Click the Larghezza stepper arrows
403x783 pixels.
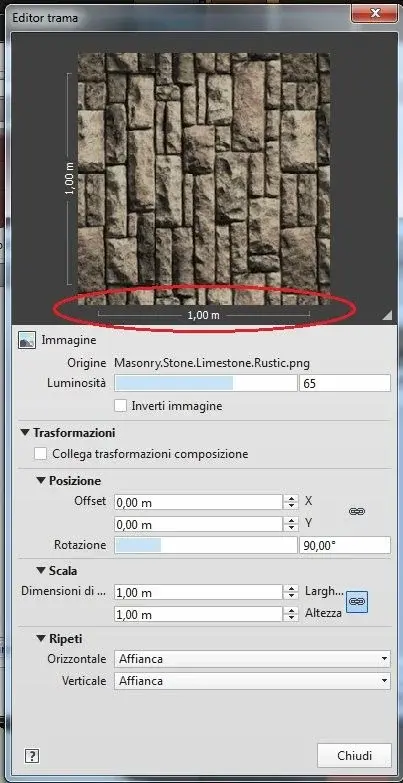coord(291,592)
